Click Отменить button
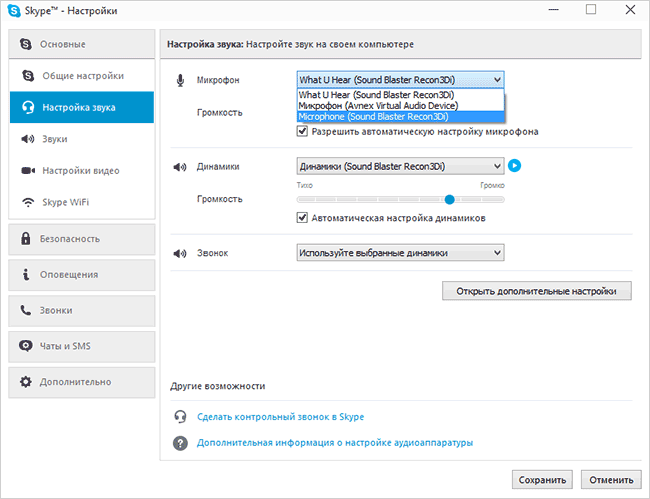This screenshot has height=499, width=650. click(x=611, y=480)
